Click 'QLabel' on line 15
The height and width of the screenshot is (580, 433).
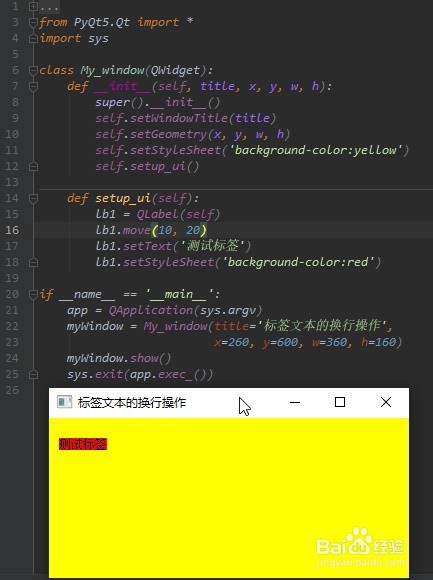pos(158,214)
